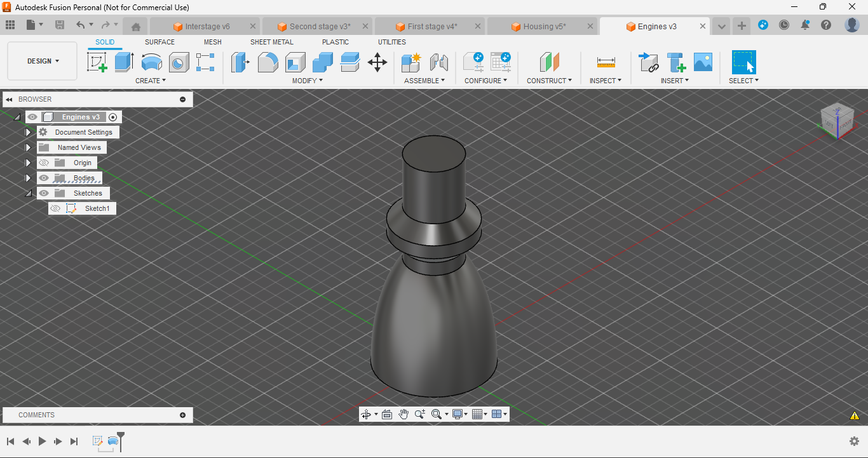Image resolution: width=868 pixels, height=458 pixels.
Task: Open the INSPECT dropdown menu
Action: coord(606,81)
